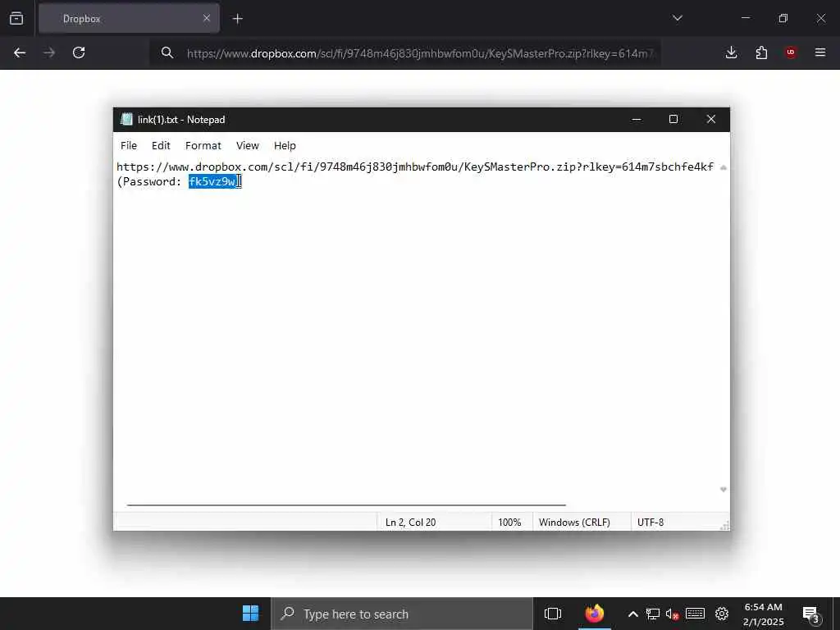Click the UTF-8 encoding status entry
840x630 pixels.
[651, 523]
